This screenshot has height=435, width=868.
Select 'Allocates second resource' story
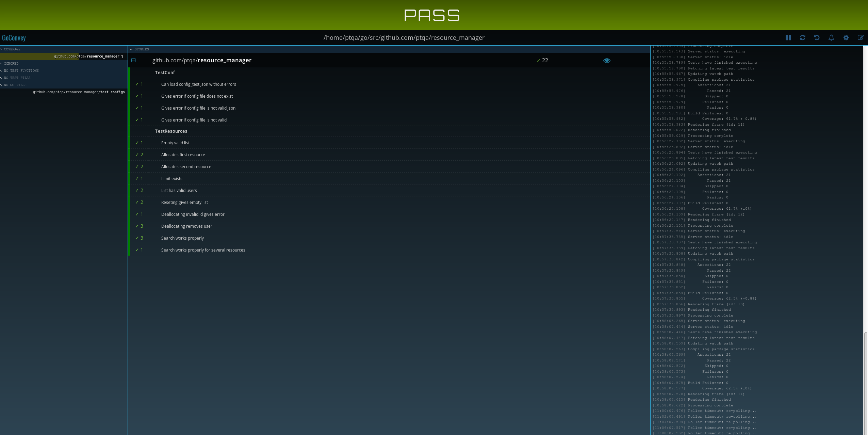(x=186, y=167)
